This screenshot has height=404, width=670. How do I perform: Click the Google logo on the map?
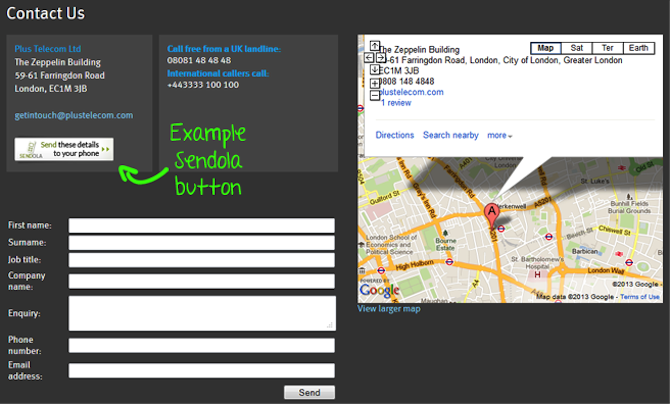coord(380,291)
